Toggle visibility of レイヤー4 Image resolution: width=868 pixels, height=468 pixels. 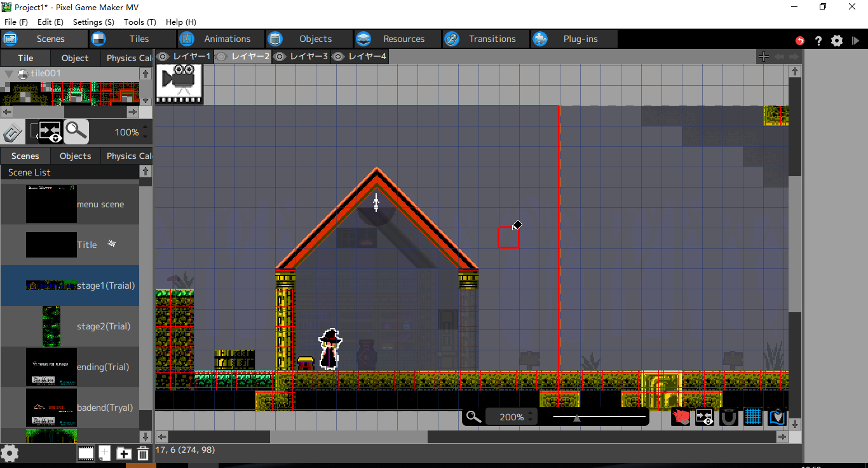tap(338, 57)
